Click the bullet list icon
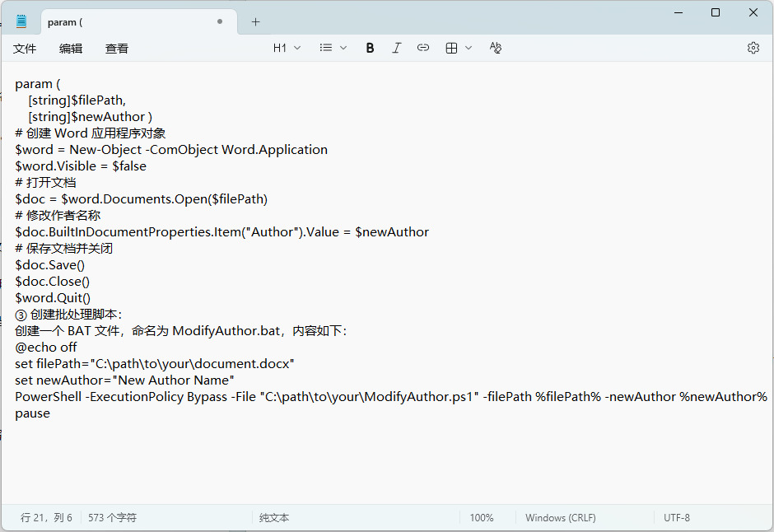Viewport: 774px width, 532px height. (x=326, y=48)
